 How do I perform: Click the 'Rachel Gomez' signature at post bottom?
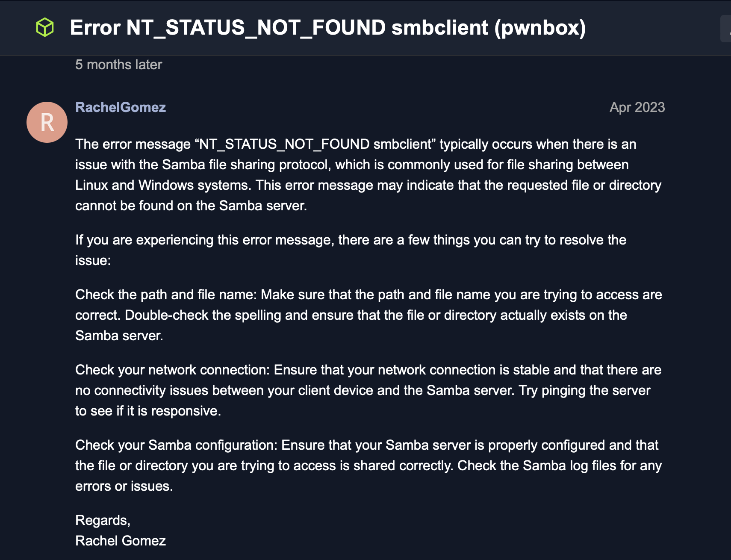(x=121, y=541)
